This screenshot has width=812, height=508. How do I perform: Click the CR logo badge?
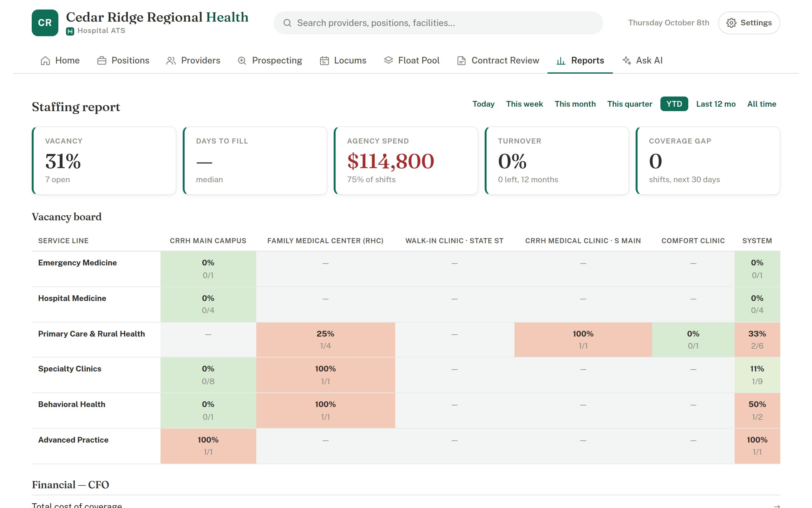click(x=45, y=23)
